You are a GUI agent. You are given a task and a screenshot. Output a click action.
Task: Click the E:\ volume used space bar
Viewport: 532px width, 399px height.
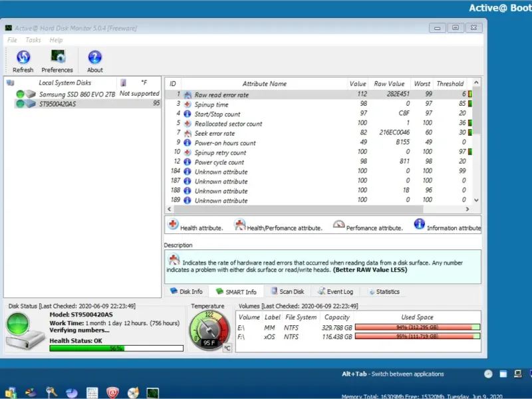pyautogui.click(x=418, y=327)
